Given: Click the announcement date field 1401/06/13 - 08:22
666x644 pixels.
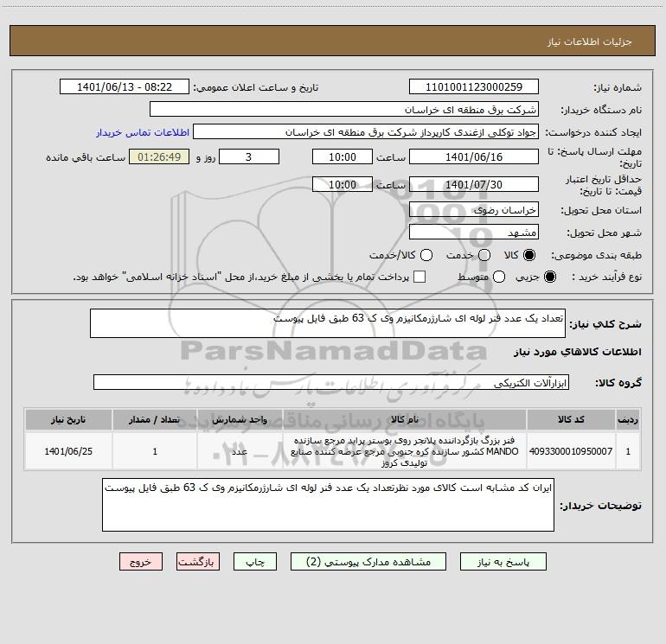Looking at the screenshot, I should point(125,86).
